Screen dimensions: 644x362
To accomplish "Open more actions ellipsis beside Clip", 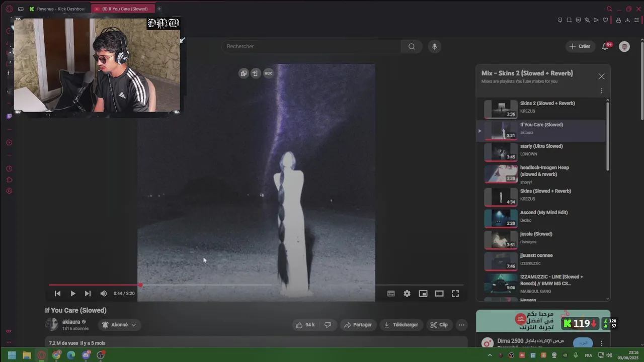I will [x=461, y=325].
